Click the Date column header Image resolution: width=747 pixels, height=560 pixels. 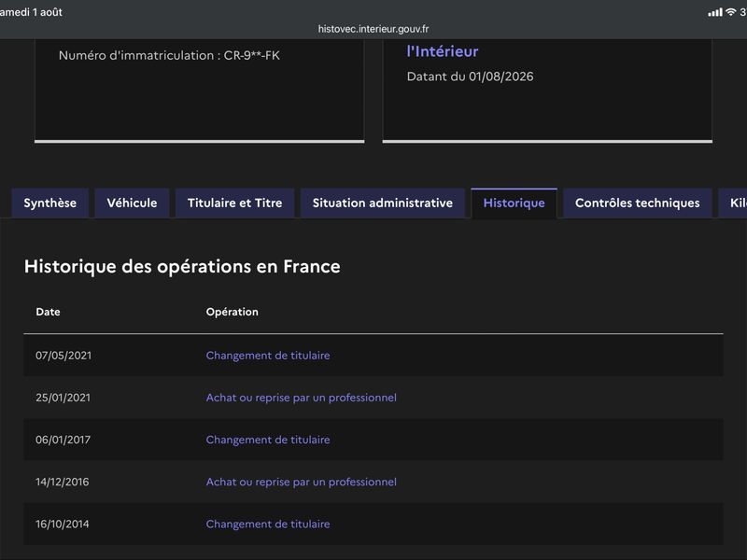(x=49, y=312)
